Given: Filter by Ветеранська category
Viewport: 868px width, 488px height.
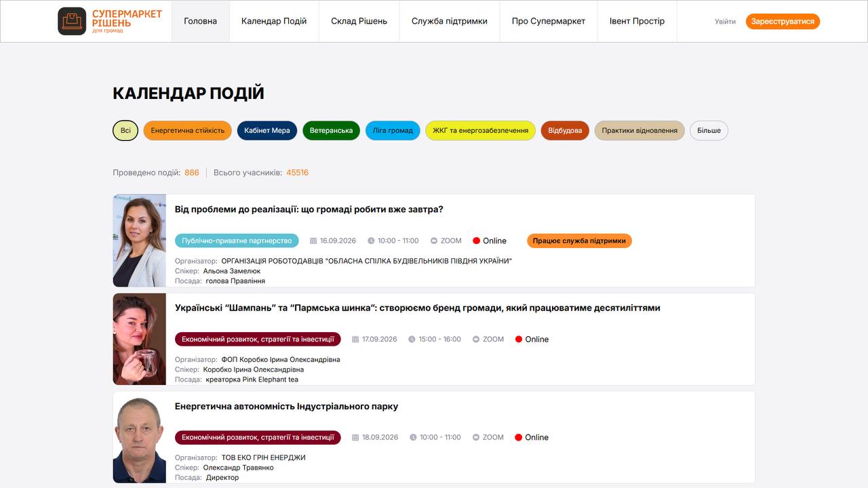Looking at the screenshot, I should point(332,131).
